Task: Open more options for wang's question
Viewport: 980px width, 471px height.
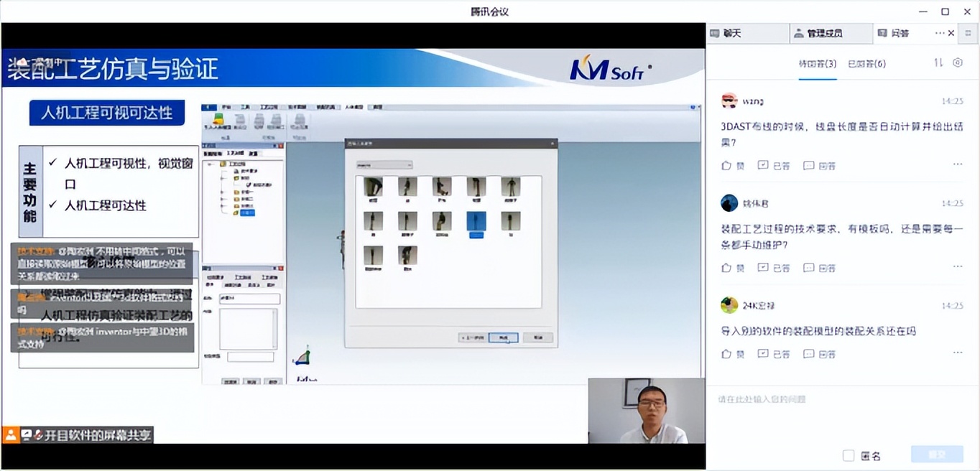Action: tap(958, 164)
